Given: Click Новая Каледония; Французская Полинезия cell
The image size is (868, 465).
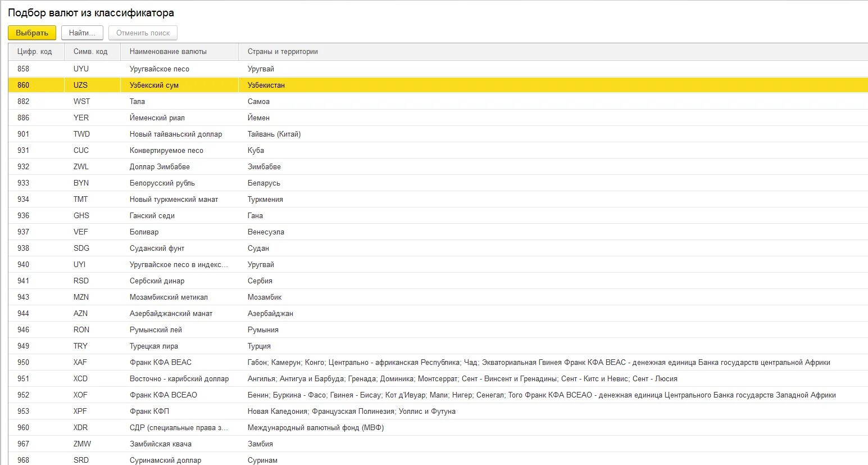Looking at the screenshot, I should click(553, 411).
